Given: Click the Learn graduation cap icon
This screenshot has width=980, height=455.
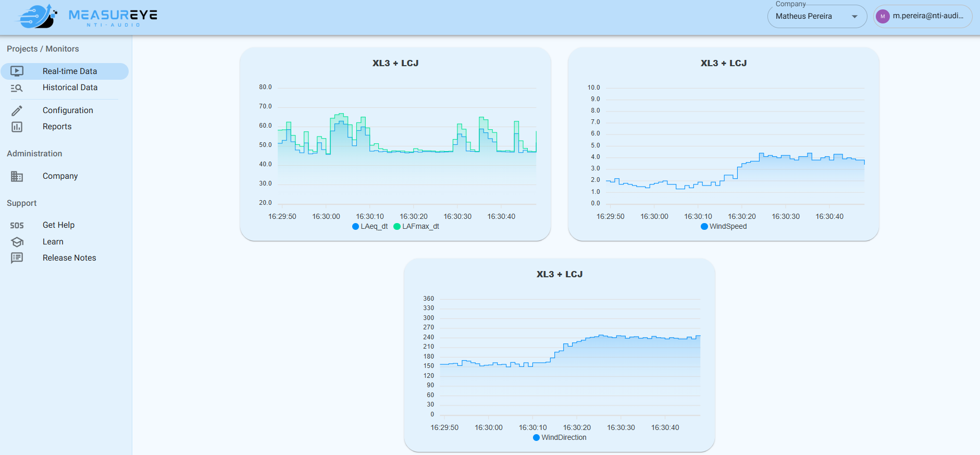Looking at the screenshot, I should coord(17,242).
